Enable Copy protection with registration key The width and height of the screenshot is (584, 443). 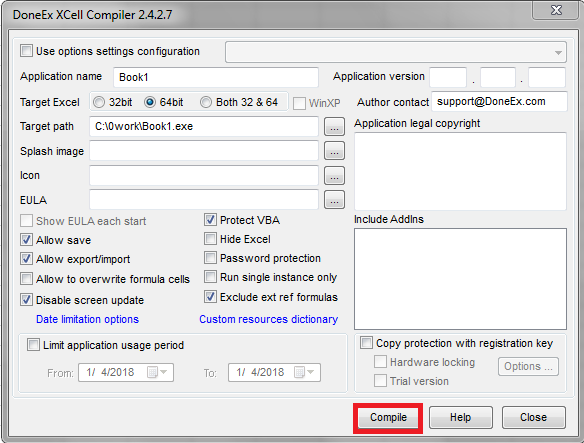[x=366, y=343]
